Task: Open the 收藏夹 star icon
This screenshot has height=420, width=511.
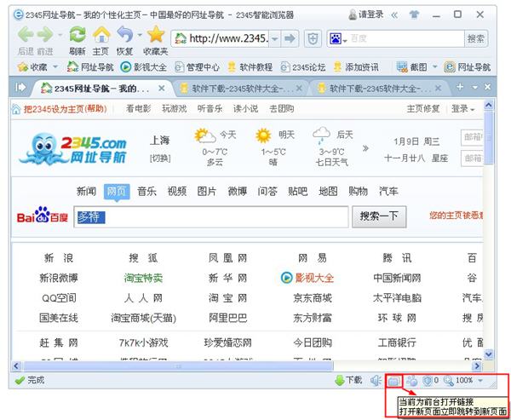Action: [x=156, y=35]
